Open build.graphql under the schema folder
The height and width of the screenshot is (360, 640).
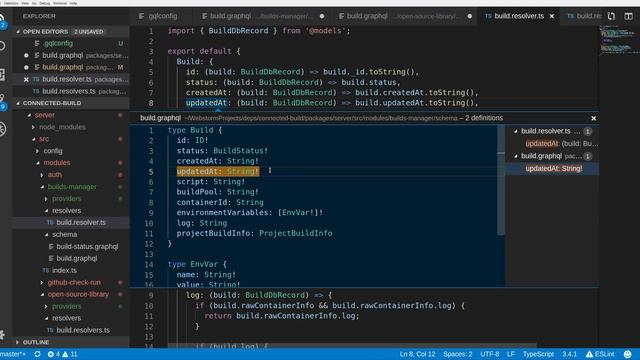(71, 258)
